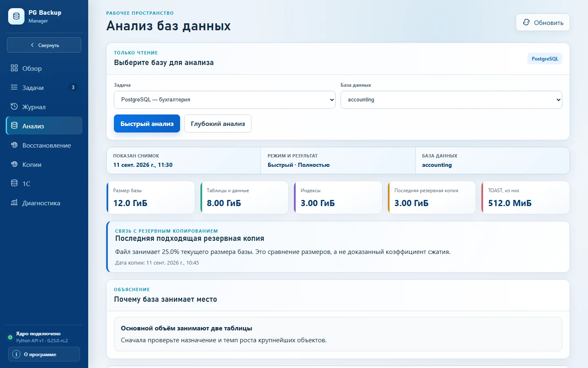Open the Обзор section
Viewport: 588px width, 368px height.
click(44, 68)
